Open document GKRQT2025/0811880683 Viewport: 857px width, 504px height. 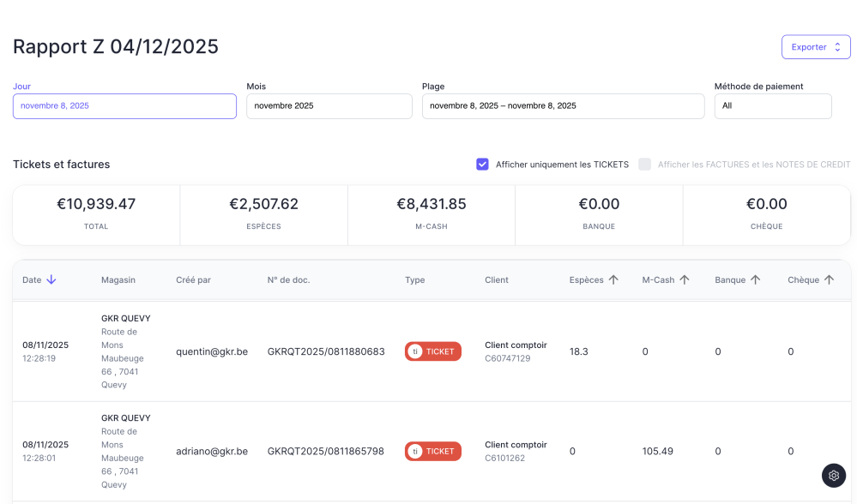(x=326, y=351)
